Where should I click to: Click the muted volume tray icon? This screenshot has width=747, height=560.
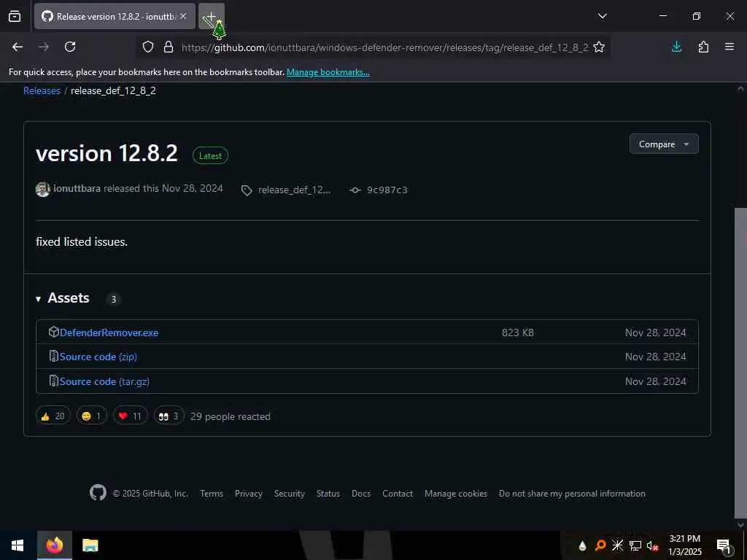(x=652, y=545)
